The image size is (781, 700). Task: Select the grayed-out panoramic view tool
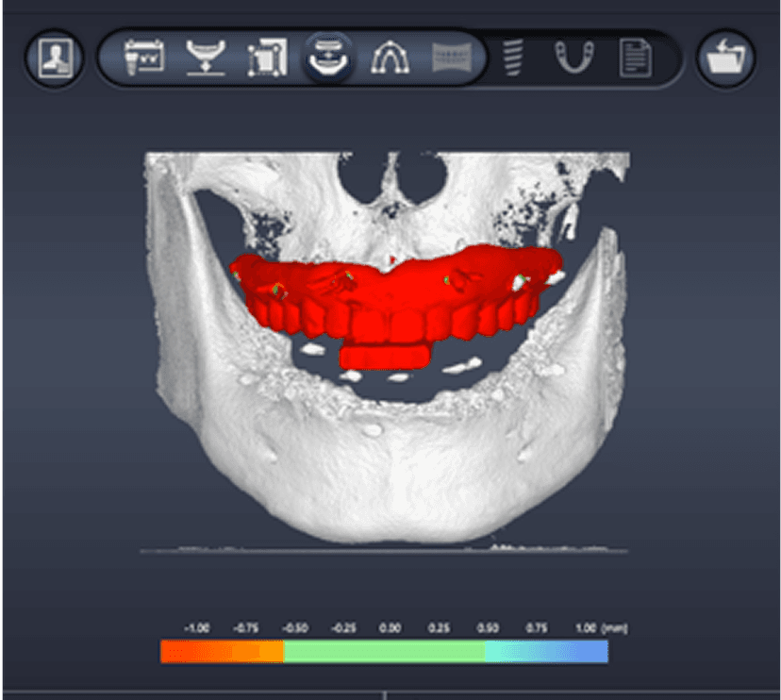coord(452,57)
